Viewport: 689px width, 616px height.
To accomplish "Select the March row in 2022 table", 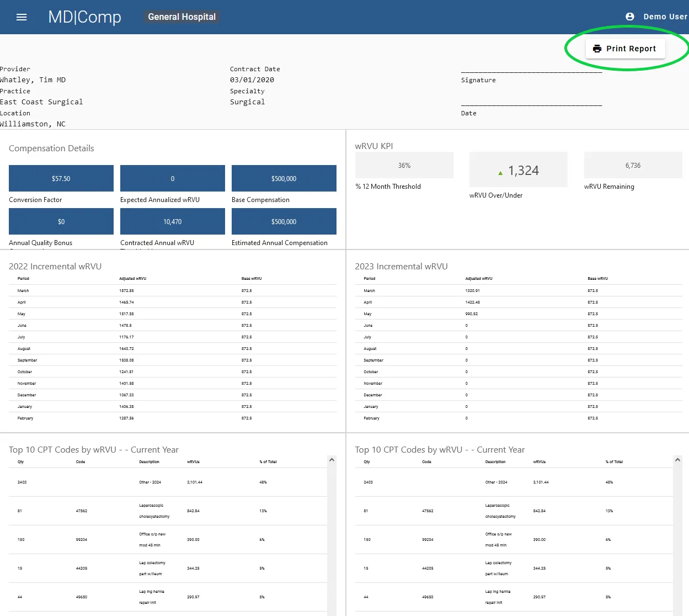I will coord(172,290).
